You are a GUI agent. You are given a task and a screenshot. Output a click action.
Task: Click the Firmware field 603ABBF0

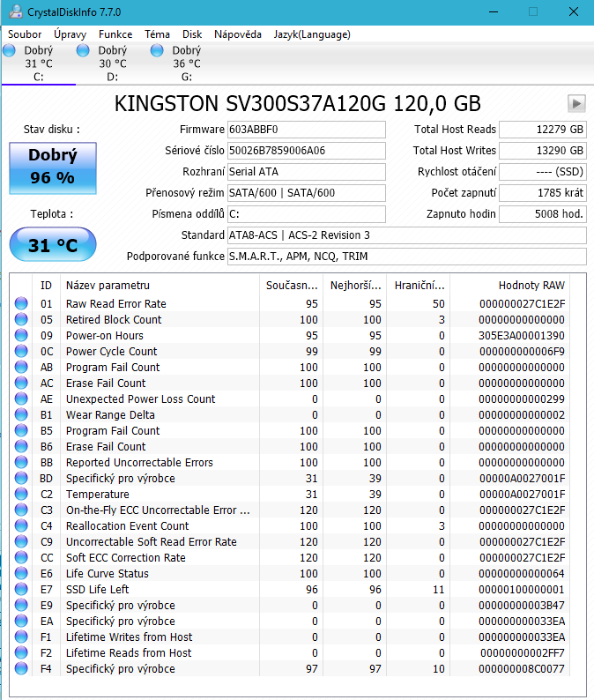[307, 130]
